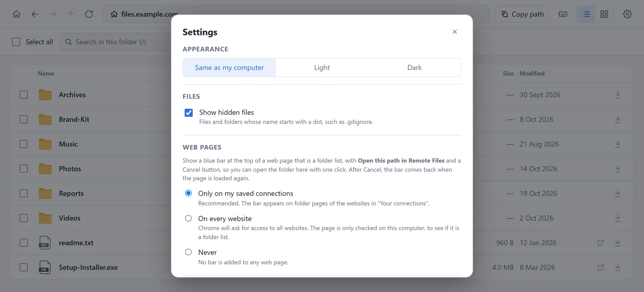The width and height of the screenshot is (644, 292).
Task: Click the Copy path button
Action: click(522, 14)
